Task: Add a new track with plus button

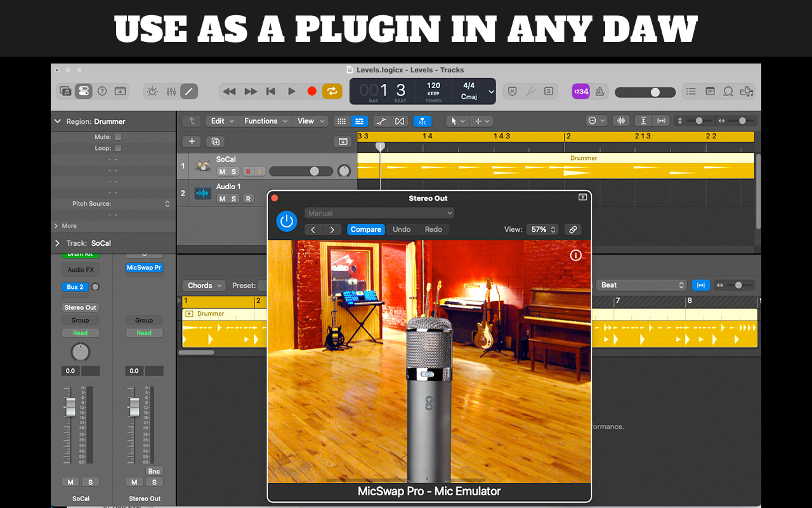Action: click(x=192, y=142)
